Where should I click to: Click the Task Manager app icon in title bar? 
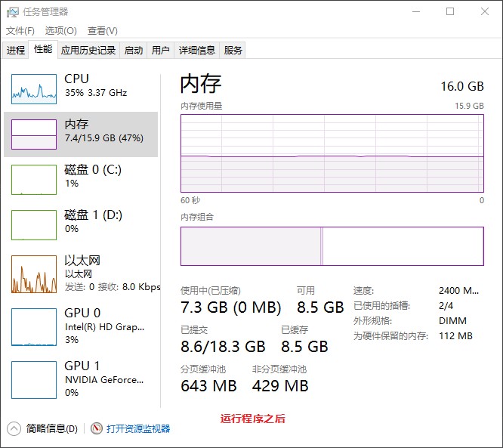(12, 11)
